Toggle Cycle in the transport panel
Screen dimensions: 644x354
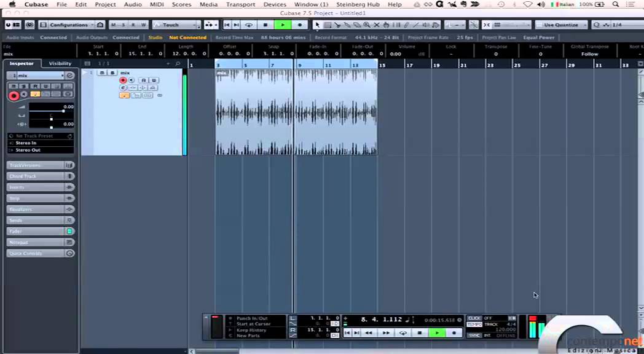click(403, 333)
